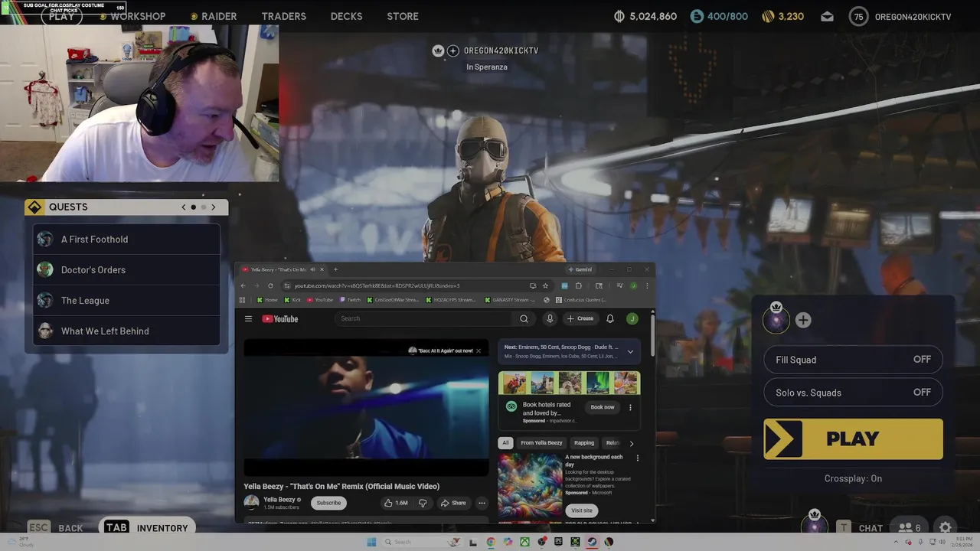This screenshot has width=980, height=551.
Task: Like the Yella Beezy video
Action: [396, 503]
